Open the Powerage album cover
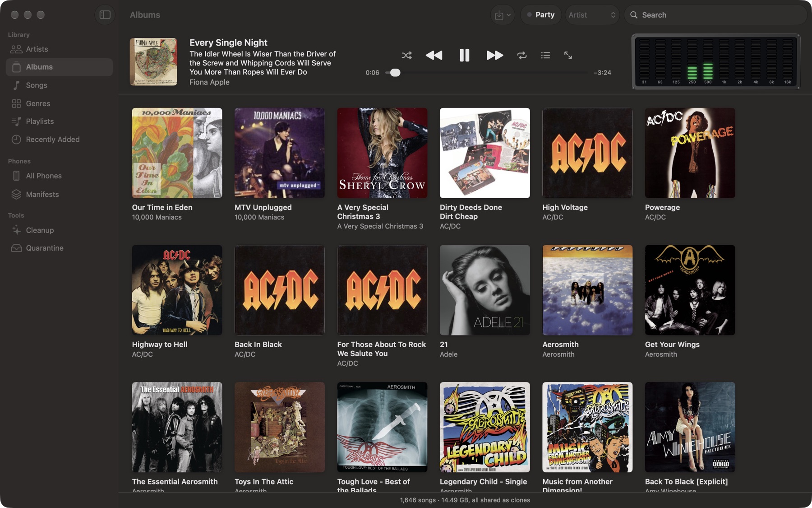Image resolution: width=812 pixels, height=508 pixels. pyautogui.click(x=690, y=153)
